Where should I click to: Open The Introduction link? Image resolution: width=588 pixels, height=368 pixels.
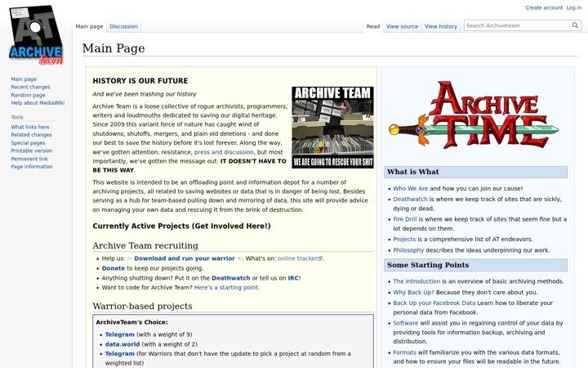click(416, 281)
